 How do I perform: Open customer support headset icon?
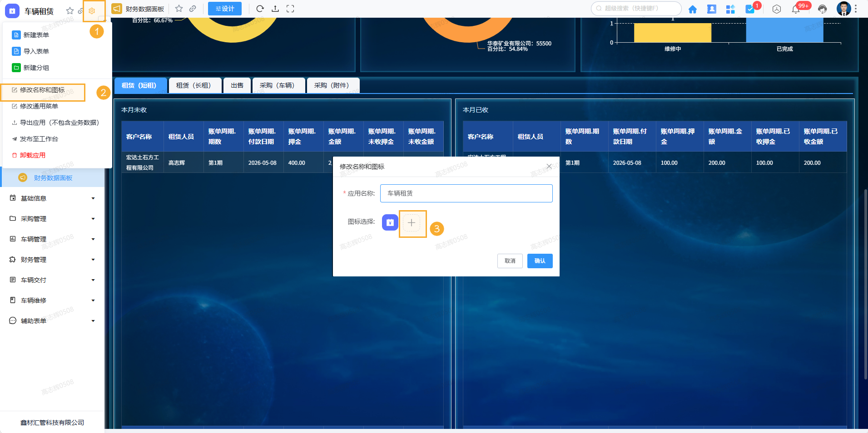pyautogui.click(x=822, y=9)
